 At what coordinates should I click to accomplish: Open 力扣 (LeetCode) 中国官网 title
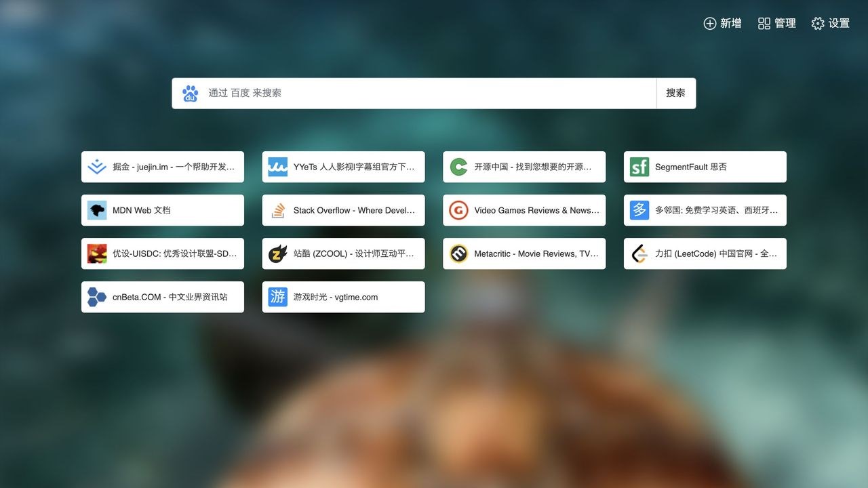tap(716, 253)
